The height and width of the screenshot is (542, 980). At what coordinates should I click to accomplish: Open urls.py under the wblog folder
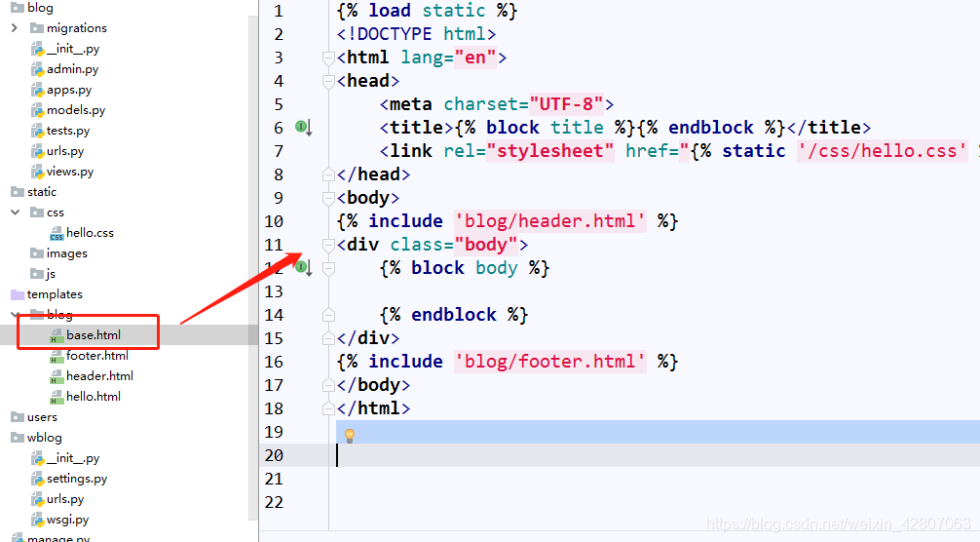coord(65,499)
